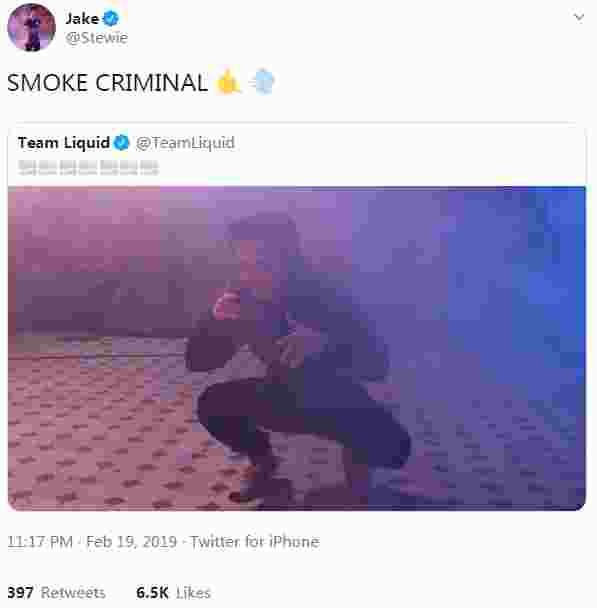This screenshot has height=608, width=597.
Task: Click the blurred quoted tweet text
Action: pyautogui.click(x=88, y=168)
